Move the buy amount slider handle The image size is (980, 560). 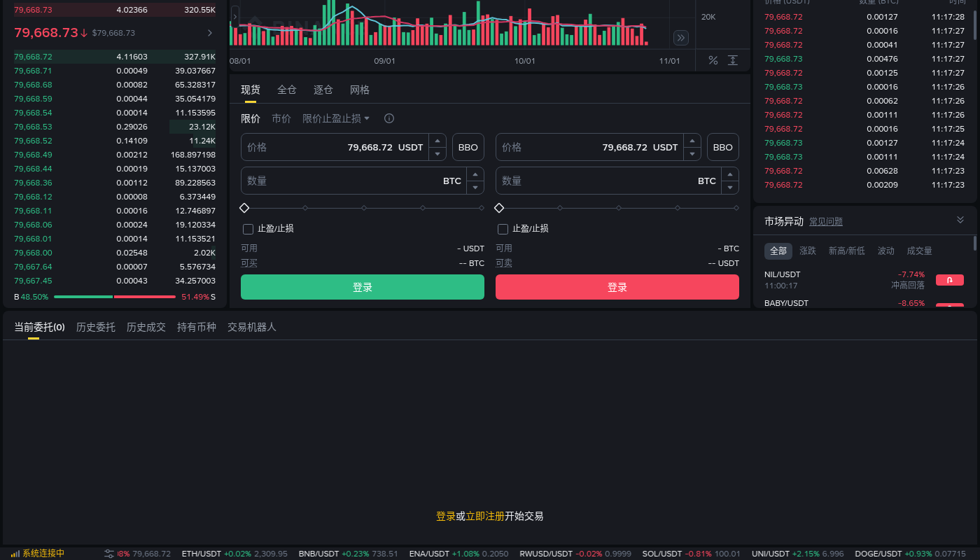[244, 208]
